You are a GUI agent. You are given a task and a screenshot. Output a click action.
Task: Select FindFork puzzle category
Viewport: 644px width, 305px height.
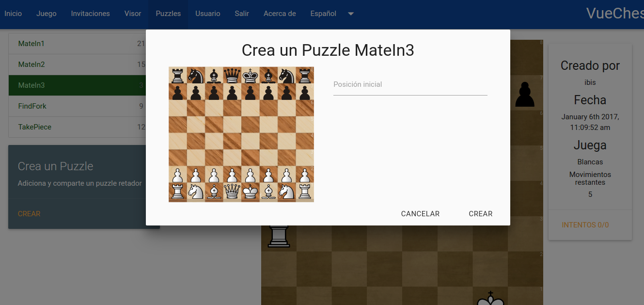[77, 106]
